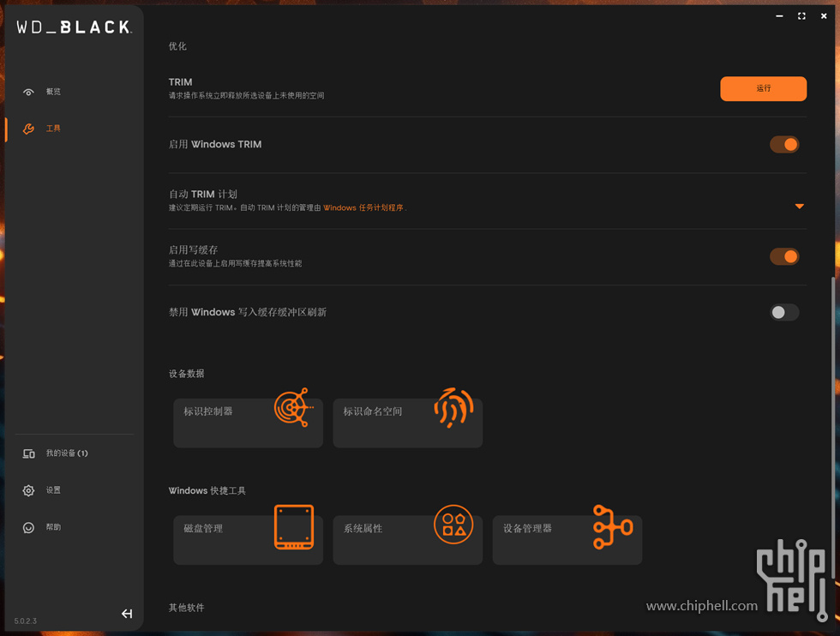Viewport: 840px width, 636px height.
Task: Click the vertical scrollbar thumb
Action: 832,429
